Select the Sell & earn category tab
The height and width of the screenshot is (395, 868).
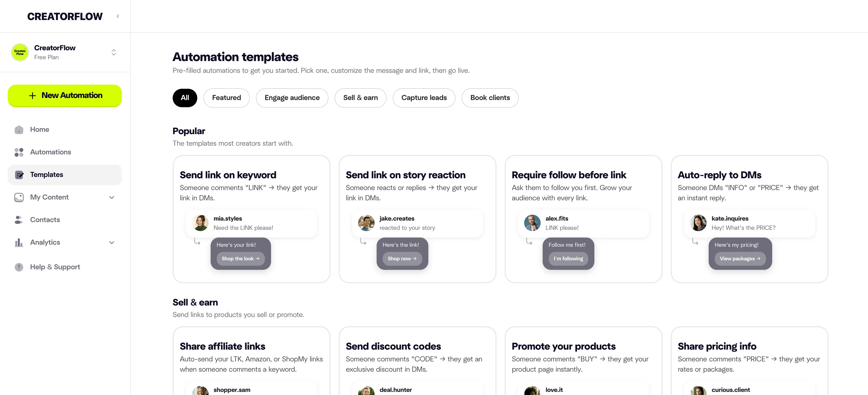360,98
